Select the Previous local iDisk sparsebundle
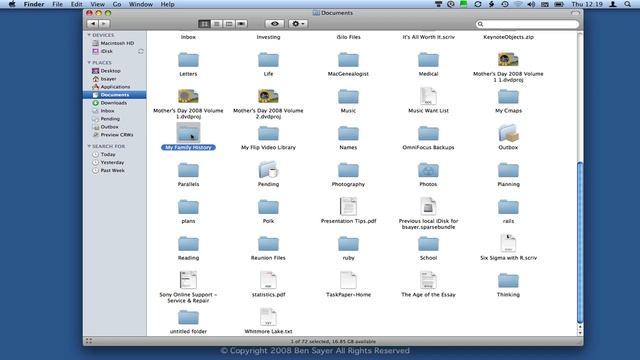 coord(428,207)
